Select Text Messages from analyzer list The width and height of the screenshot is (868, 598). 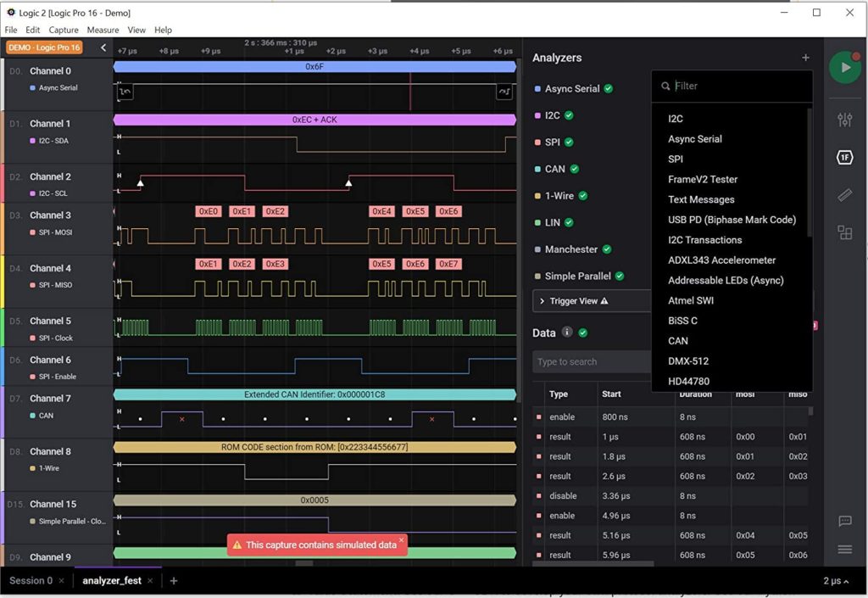(701, 199)
